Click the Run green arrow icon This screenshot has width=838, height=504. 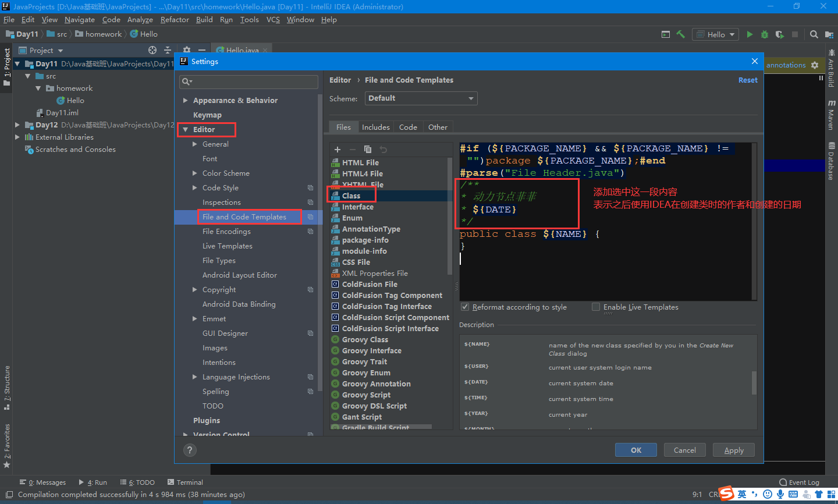coord(750,34)
